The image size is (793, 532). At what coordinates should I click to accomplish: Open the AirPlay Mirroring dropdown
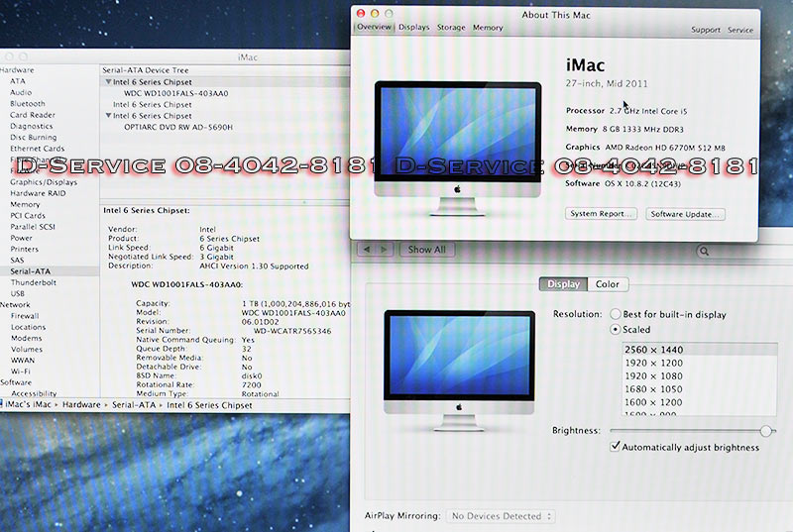click(x=501, y=516)
